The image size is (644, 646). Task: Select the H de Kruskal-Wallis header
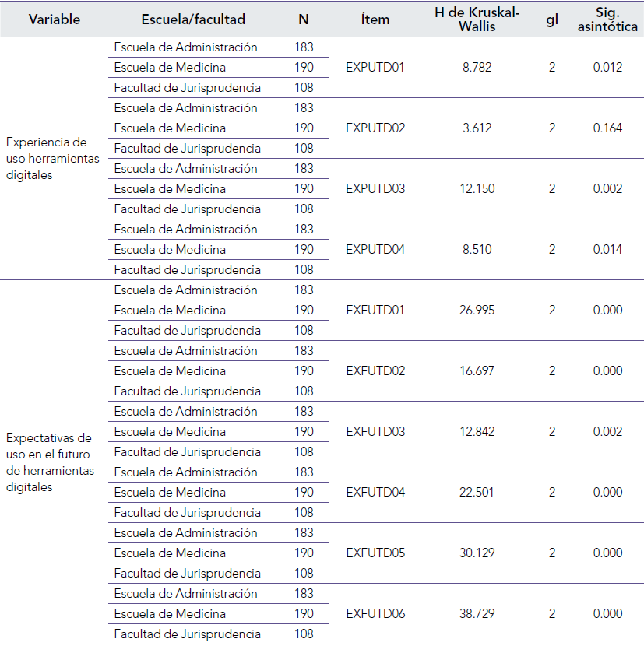pyautogui.click(x=477, y=19)
